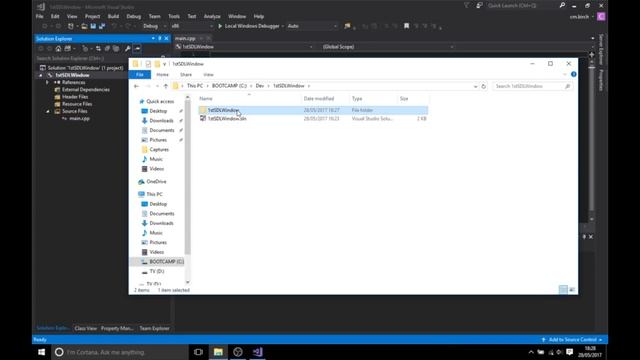The width and height of the screenshot is (640, 360).
Task: Open the Tools menu in Visual Studio
Action: point(174,16)
